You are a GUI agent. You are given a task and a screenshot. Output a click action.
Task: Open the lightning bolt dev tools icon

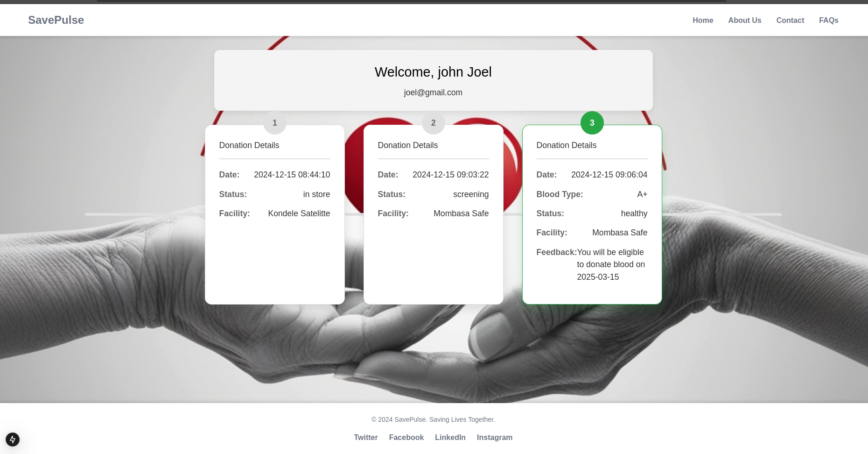[x=13, y=440]
